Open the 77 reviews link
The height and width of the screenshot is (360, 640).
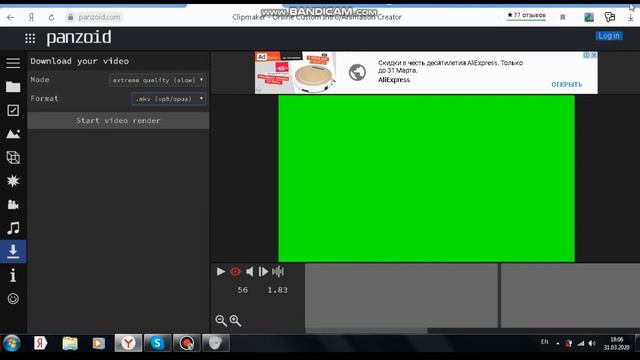point(526,16)
